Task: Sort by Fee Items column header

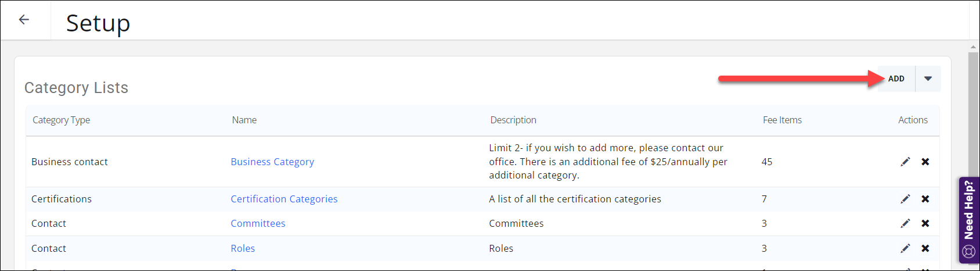Action: [782, 120]
